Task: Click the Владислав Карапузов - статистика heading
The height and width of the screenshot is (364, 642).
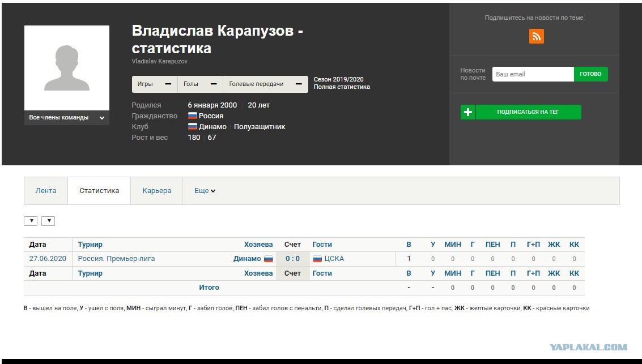Action: [x=218, y=39]
